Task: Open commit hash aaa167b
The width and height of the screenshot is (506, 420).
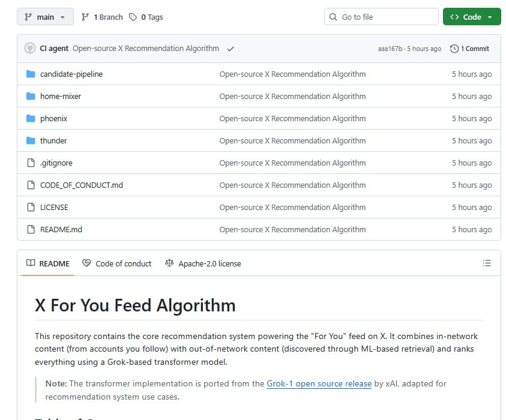Action: pos(391,49)
